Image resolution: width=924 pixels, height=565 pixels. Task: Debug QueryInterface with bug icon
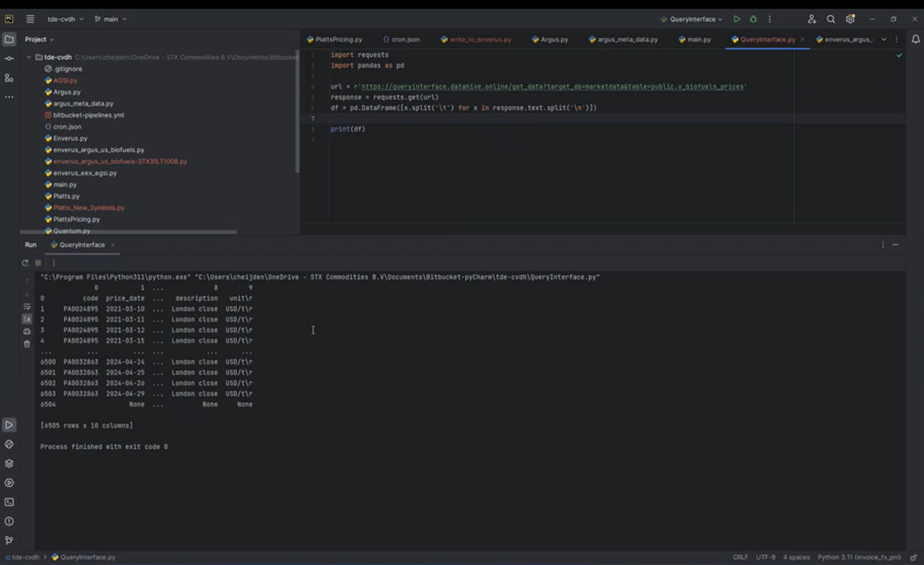pyautogui.click(x=753, y=19)
